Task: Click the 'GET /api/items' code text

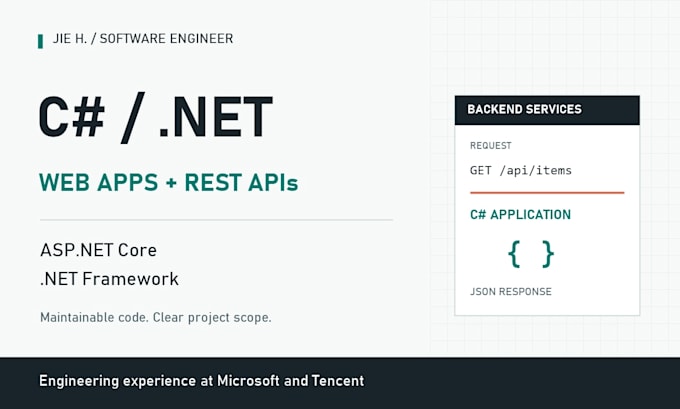Action: pyautogui.click(x=520, y=170)
